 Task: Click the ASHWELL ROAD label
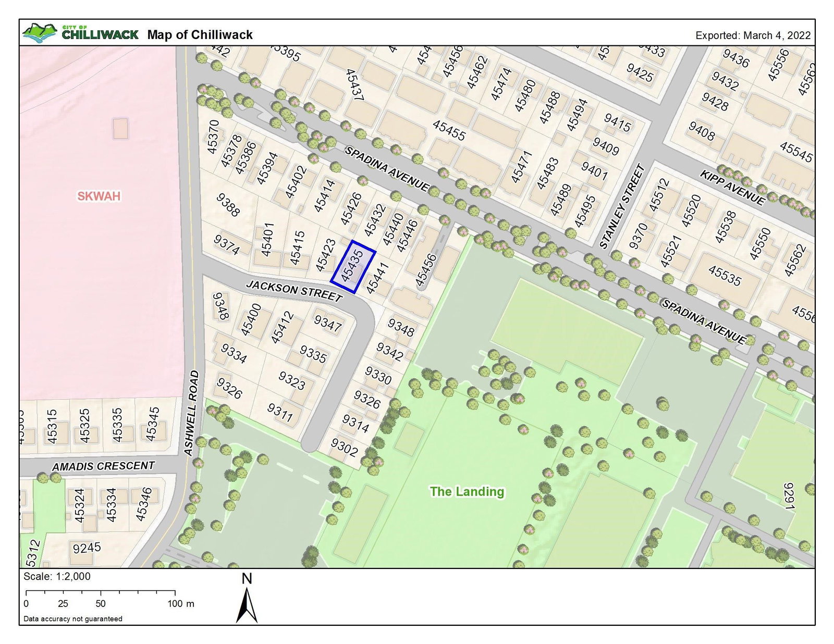(x=191, y=413)
